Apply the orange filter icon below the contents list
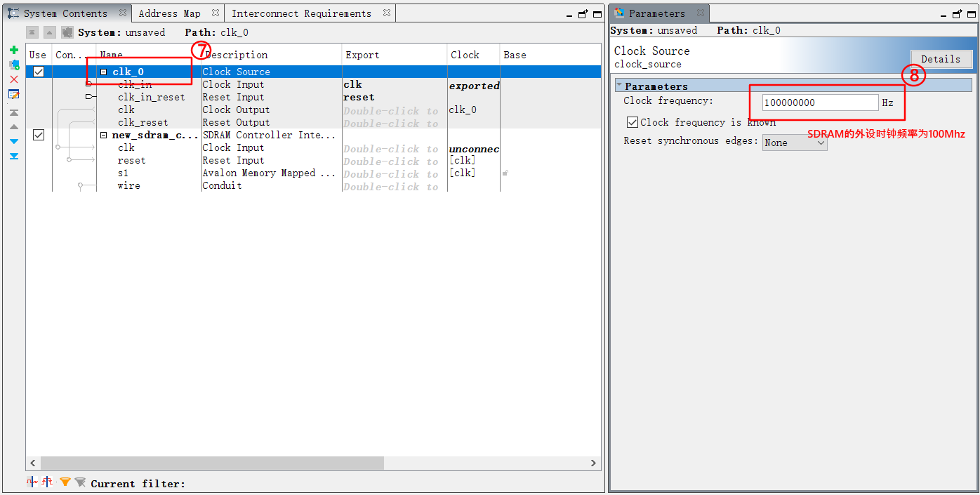The height and width of the screenshot is (495, 980). coord(65,482)
